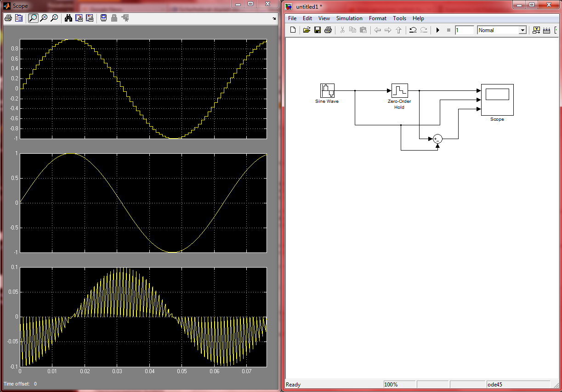Select the Sine Wave block
This screenshot has width=562, height=392.
click(327, 90)
